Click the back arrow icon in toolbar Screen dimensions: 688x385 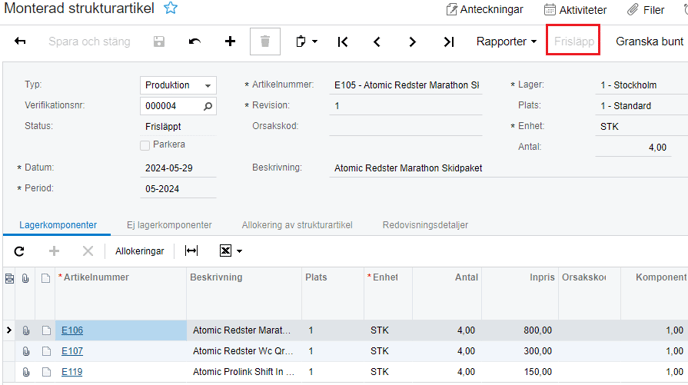(x=20, y=41)
